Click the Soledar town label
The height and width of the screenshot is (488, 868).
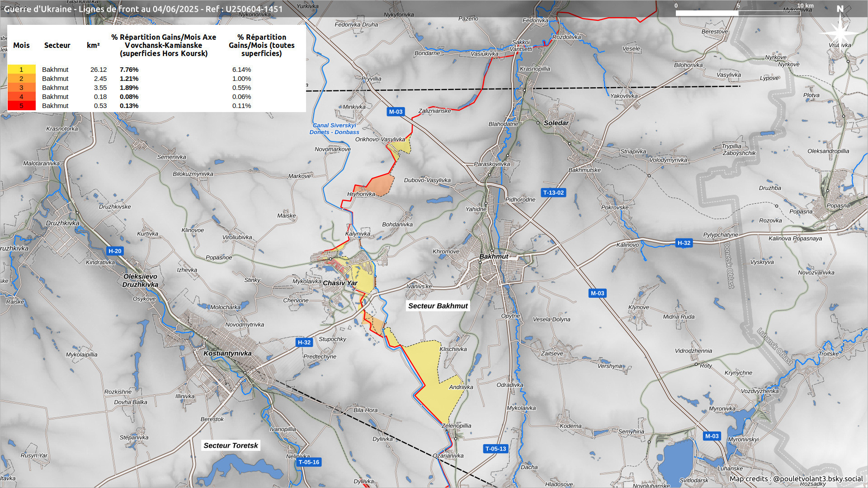click(x=556, y=123)
